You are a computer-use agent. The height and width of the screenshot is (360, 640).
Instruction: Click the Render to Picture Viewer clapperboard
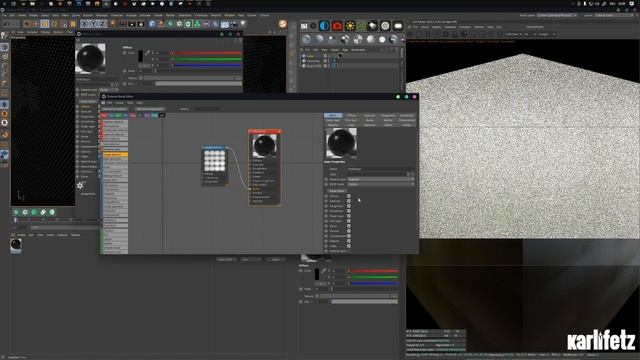132,24
